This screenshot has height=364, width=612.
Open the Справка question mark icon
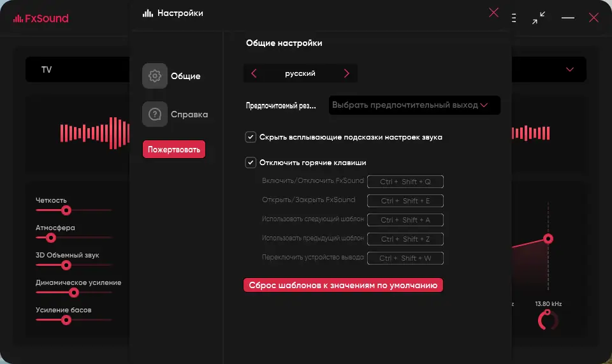point(154,114)
